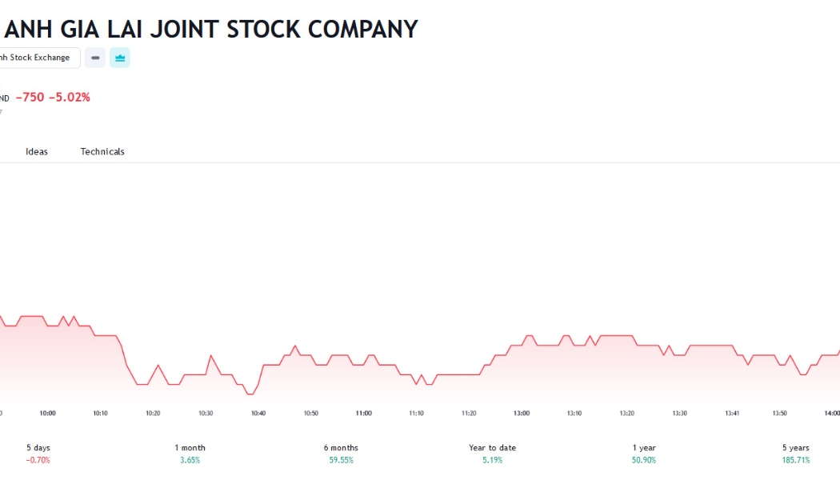Open the Ideas tab
Screen dimensions: 840x504
tap(37, 151)
